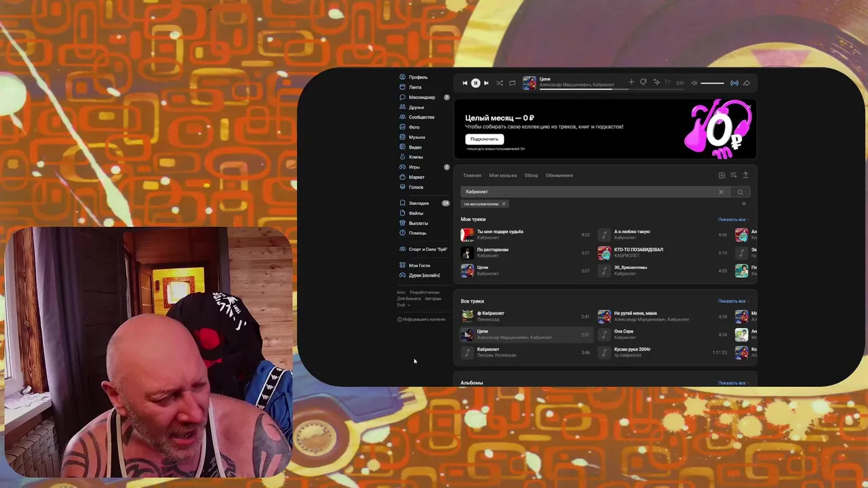Viewport: 868px width, 488px height.
Task: Remove по исполнителям filter chip
Action: tap(503, 204)
